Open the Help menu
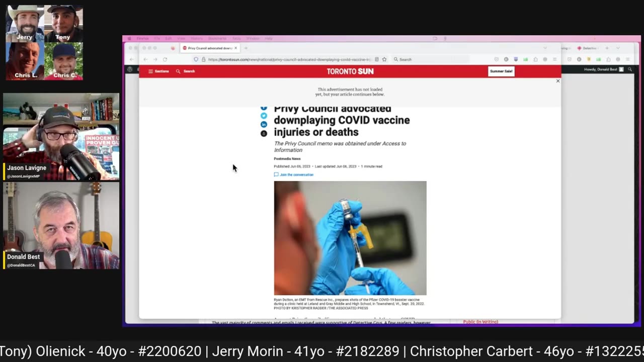 click(x=269, y=39)
